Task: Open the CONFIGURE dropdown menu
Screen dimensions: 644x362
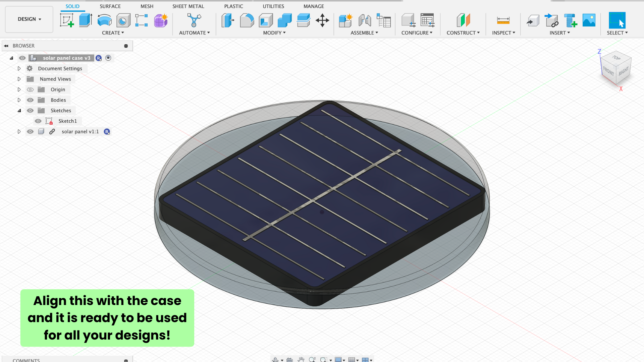Action: click(417, 33)
